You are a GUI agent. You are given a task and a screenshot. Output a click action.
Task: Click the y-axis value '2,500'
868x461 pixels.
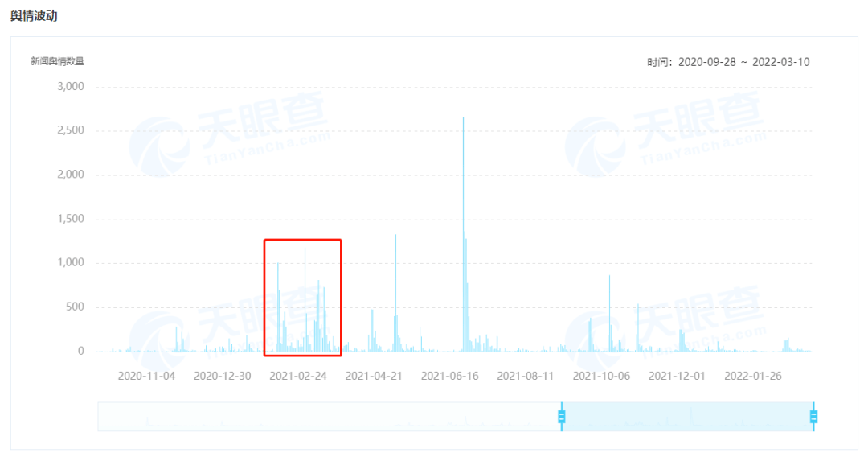click(x=71, y=130)
